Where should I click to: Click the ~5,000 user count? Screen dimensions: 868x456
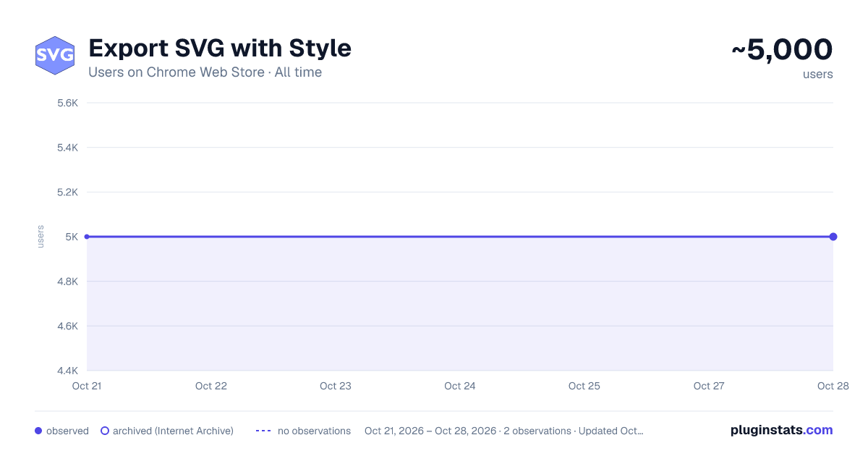point(782,49)
